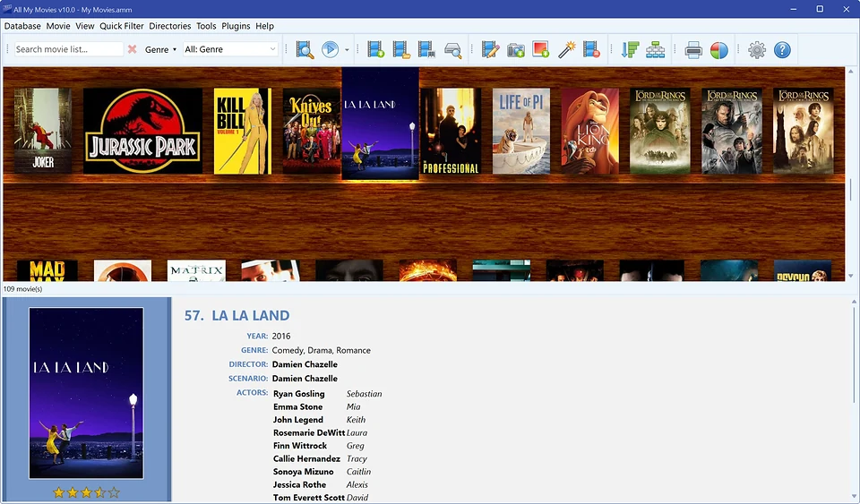Click the genre text 'Comedy, Drama, Romance'
The image size is (860, 504).
[321, 351]
